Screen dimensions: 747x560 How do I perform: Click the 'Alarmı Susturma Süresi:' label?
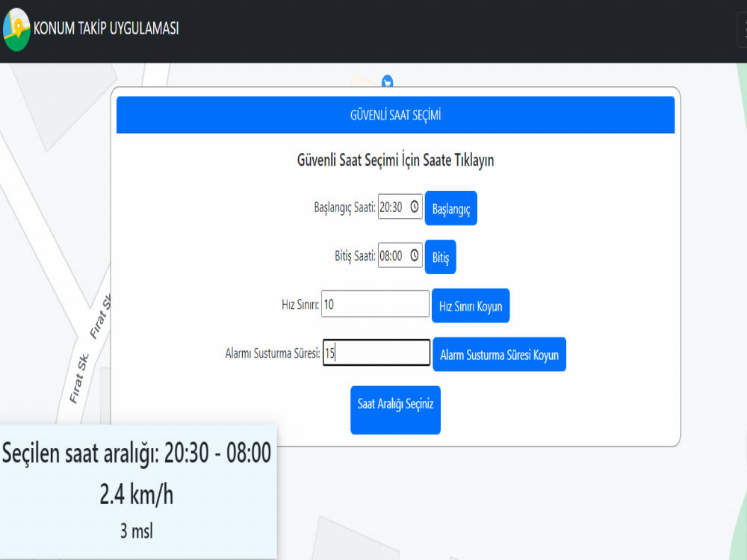pyautogui.click(x=273, y=353)
